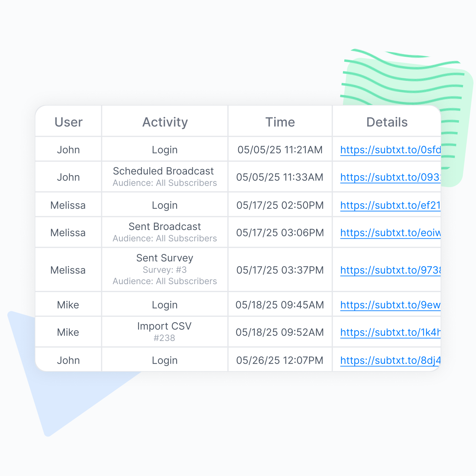The image size is (476, 476).
Task: Click the 05/18/25 09:45AM timestamp
Action: [x=280, y=305]
